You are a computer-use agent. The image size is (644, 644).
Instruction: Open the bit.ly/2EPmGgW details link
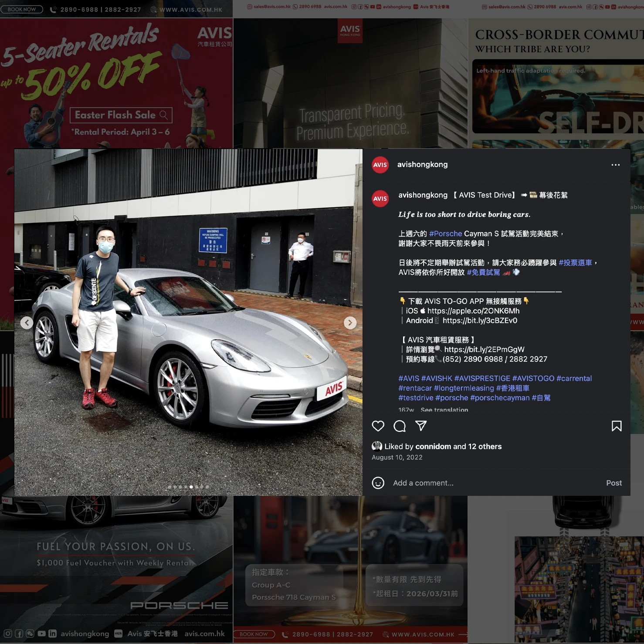[x=484, y=349]
